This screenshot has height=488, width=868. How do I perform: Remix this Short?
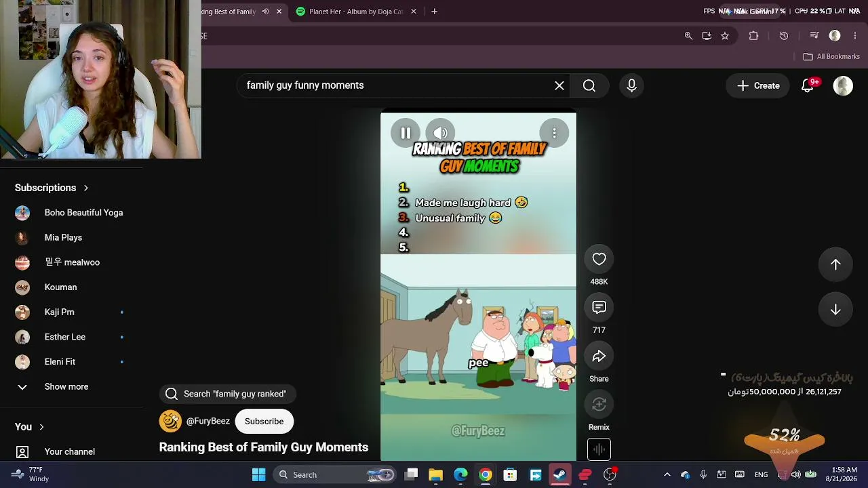(x=599, y=405)
